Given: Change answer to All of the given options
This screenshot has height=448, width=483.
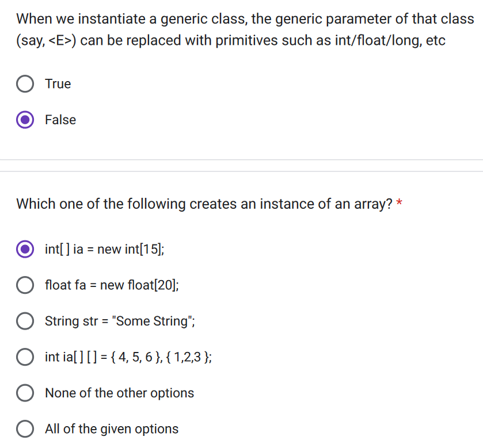Looking at the screenshot, I should (x=25, y=429).
